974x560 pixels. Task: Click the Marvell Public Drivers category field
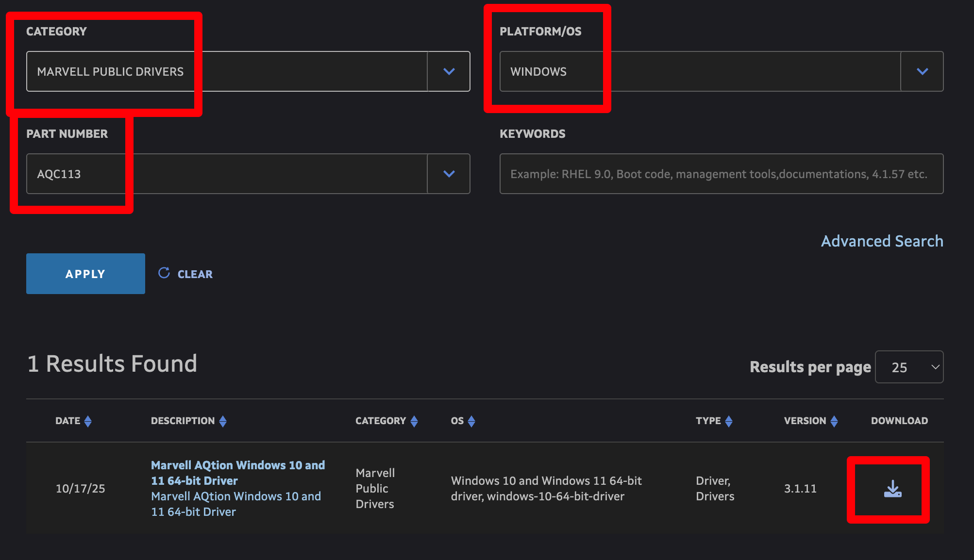[x=226, y=71]
